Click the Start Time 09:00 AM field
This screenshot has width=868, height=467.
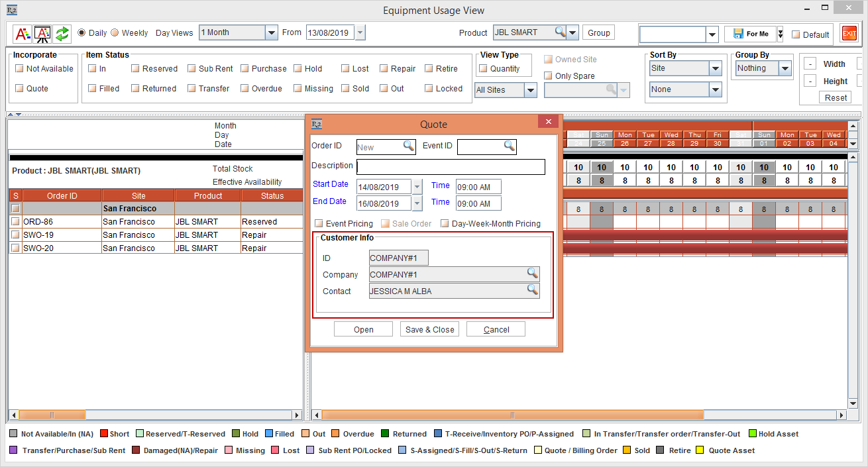[x=478, y=187]
